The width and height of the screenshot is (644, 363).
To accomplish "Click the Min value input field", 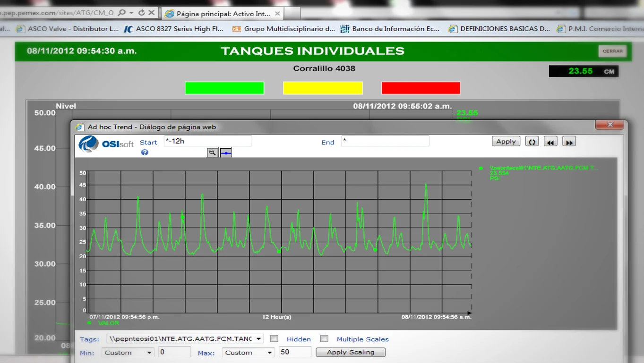I will click(x=174, y=352).
